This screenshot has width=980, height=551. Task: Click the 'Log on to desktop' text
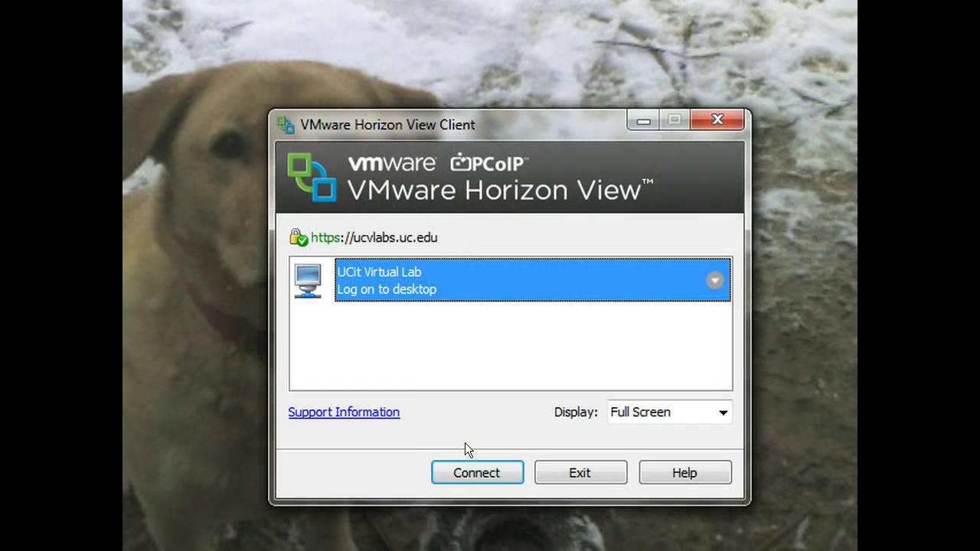(x=387, y=289)
